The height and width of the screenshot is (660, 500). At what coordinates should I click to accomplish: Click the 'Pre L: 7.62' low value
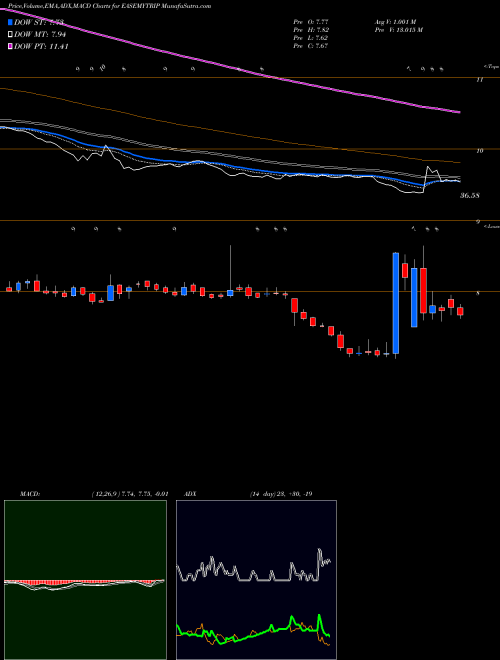click(x=311, y=38)
